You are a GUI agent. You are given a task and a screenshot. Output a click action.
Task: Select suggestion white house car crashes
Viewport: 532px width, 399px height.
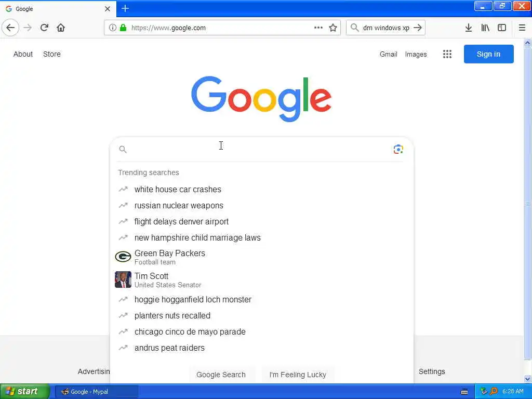pos(262,189)
